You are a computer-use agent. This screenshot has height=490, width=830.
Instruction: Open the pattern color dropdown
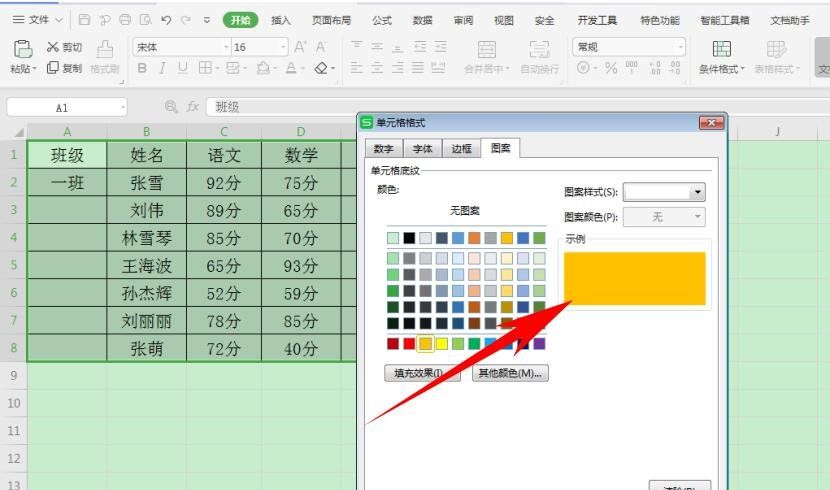coord(698,216)
